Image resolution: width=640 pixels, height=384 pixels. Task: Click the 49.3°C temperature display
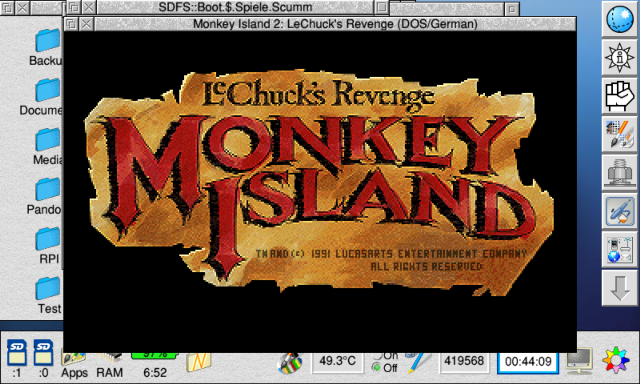[337, 362]
